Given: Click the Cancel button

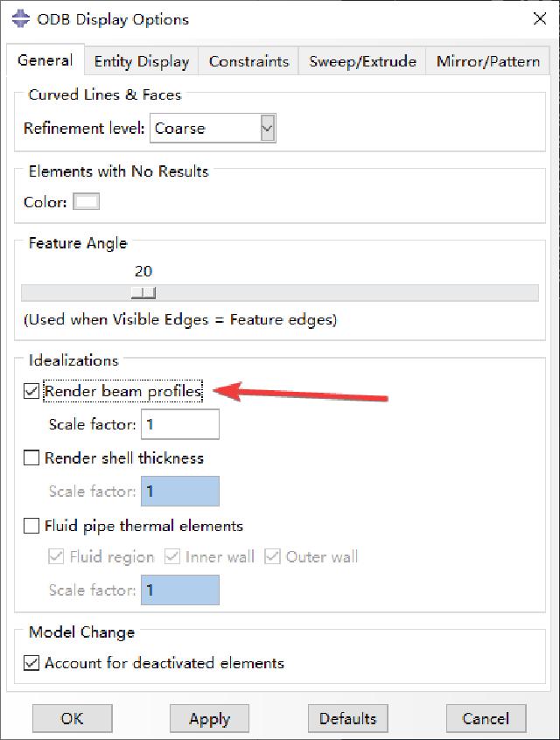Looking at the screenshot, I should (x=486, y=718).
